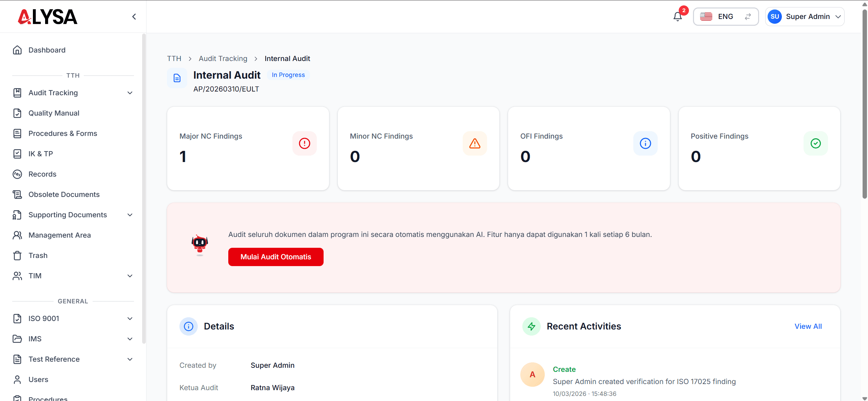Open Procedures & Forms section
Image resolution: width=868 pixels, height=401 pixels.
pyautogui.click(x=62, y=133)
